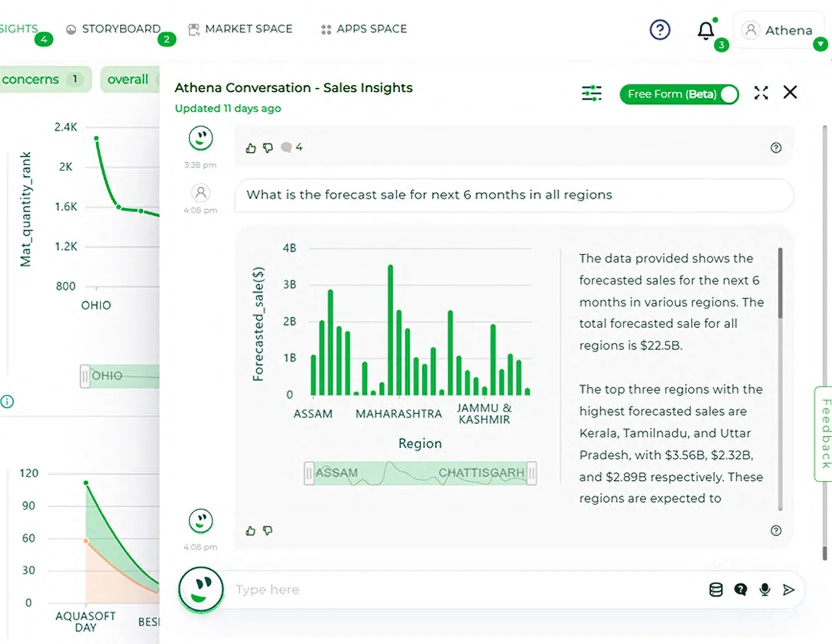This screenshot has height=644, width=832.
Task: Dislike the 3:38 pm Athena response
Action: [268, 148]
